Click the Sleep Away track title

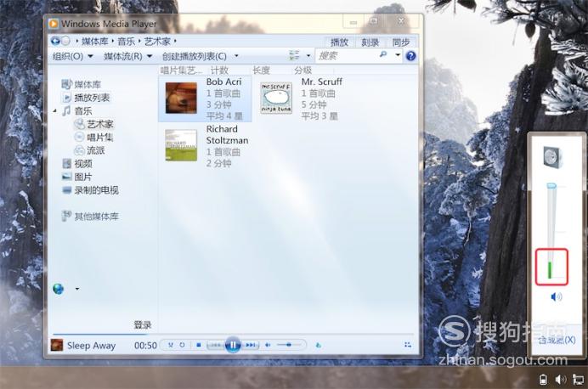point(91,346)
